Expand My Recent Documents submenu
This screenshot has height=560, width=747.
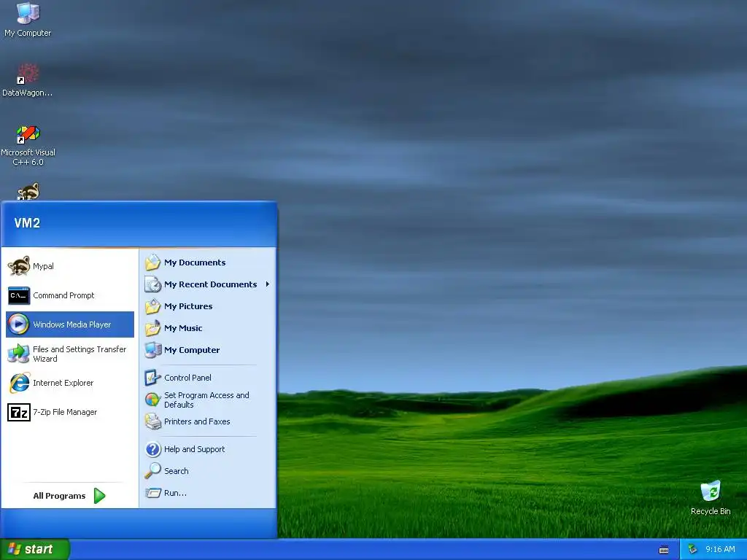(x=208, y=284)
